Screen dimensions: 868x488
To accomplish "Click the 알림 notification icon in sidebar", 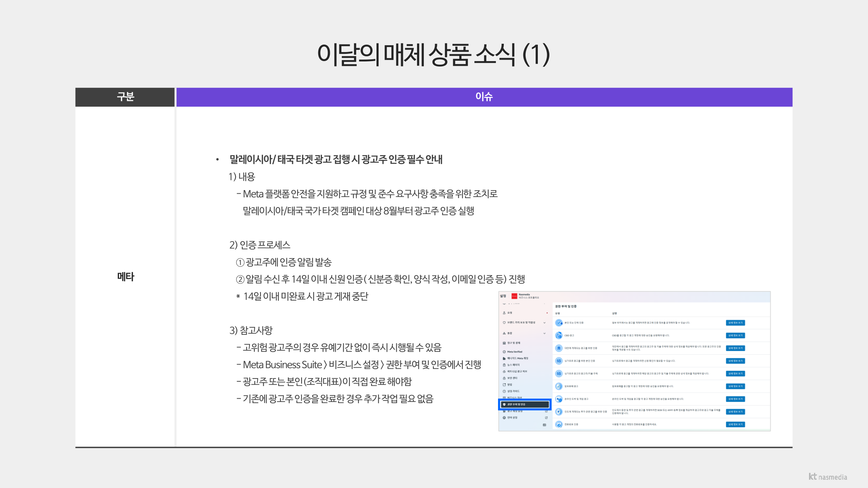I will click(x=504, y=385).
